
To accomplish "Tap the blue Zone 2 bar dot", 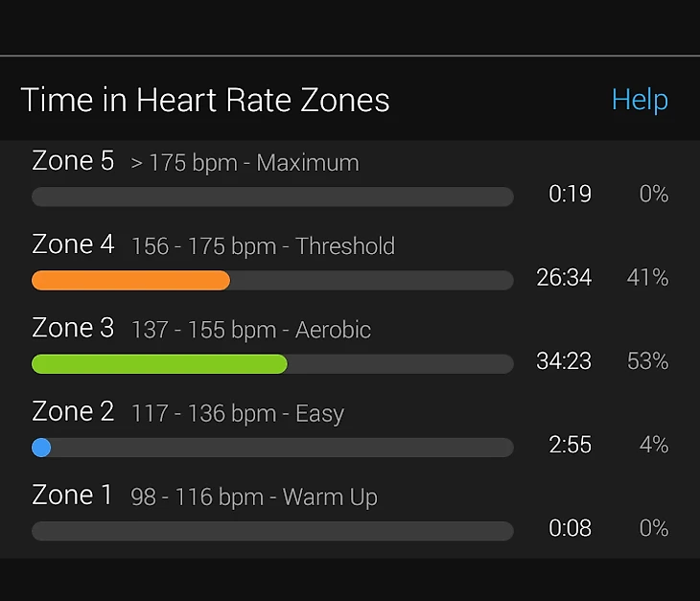I will 41,448.
